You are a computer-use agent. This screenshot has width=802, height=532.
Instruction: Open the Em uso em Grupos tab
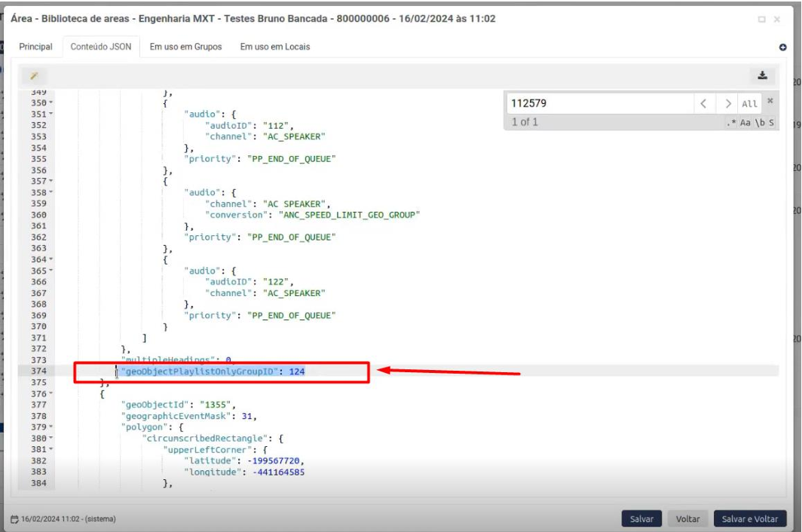pyautogui.click(x=185, y=47)
